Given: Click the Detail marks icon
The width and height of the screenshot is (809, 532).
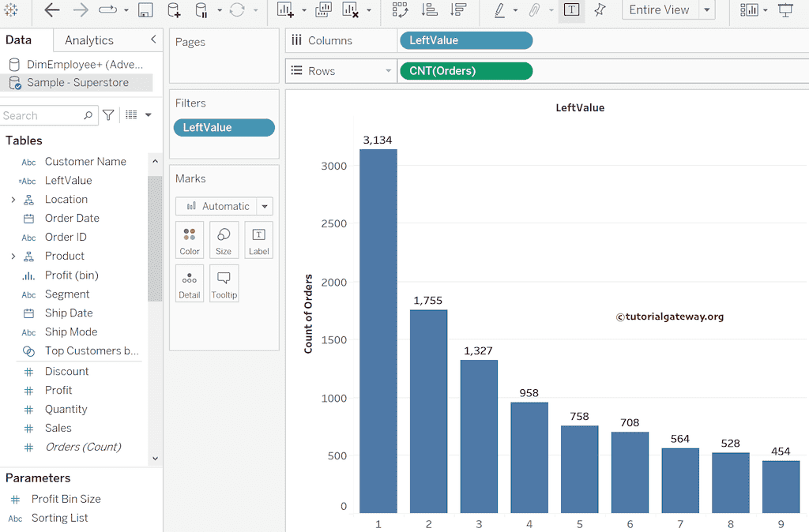Looking at the screenshot, I should [x=190, y=283].
